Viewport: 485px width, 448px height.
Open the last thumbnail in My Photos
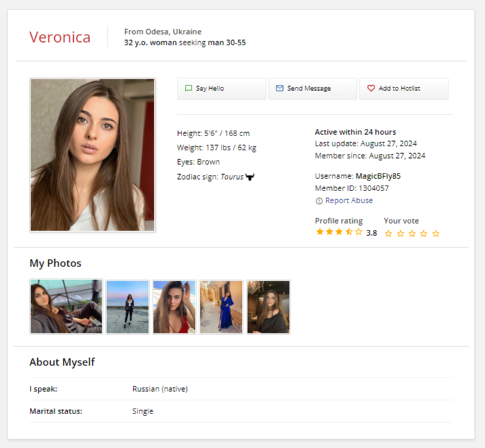click(x=268, y=307)
